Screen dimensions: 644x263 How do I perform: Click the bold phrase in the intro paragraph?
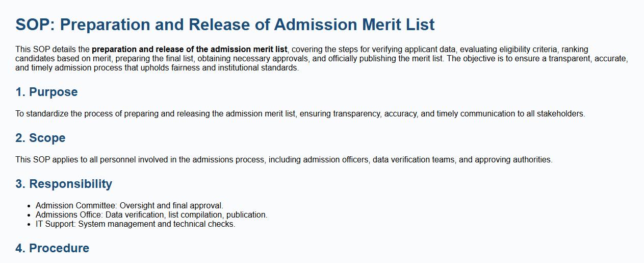click(x=190, y=50)
